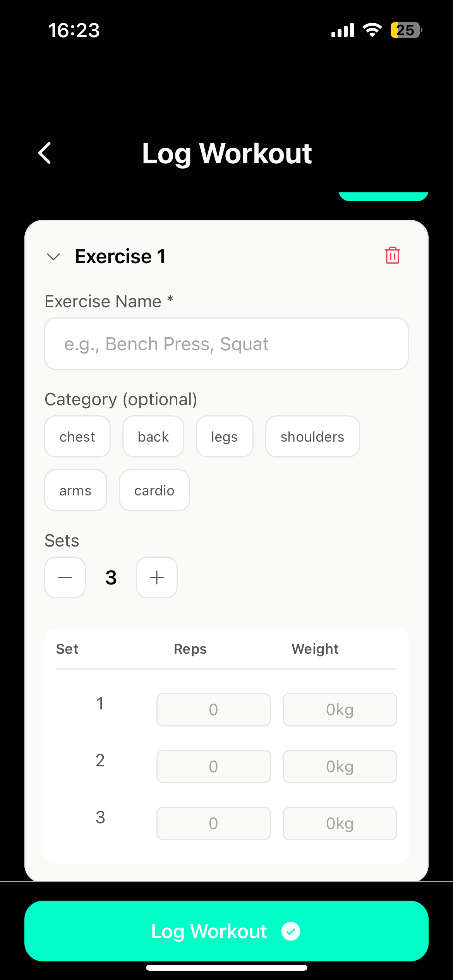Select the cardio category chip
This screenshot has height=980, width=453.
(154, 490)
